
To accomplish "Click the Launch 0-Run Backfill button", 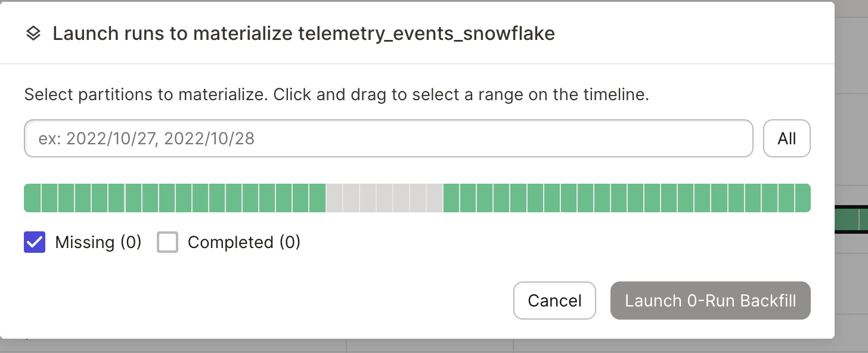I will 710,301.
